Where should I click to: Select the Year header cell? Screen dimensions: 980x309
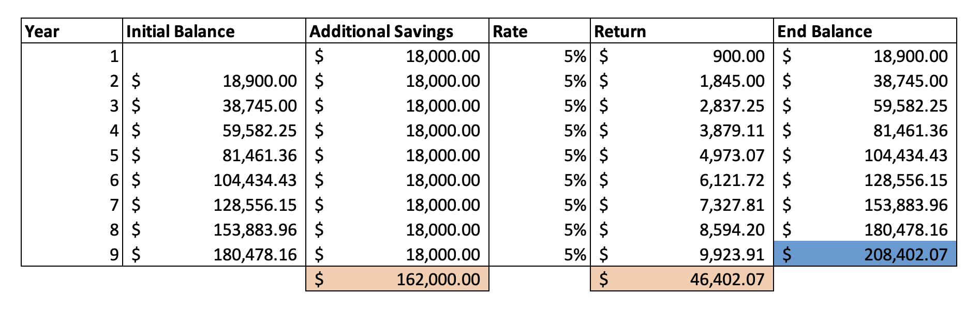point(72,31)
